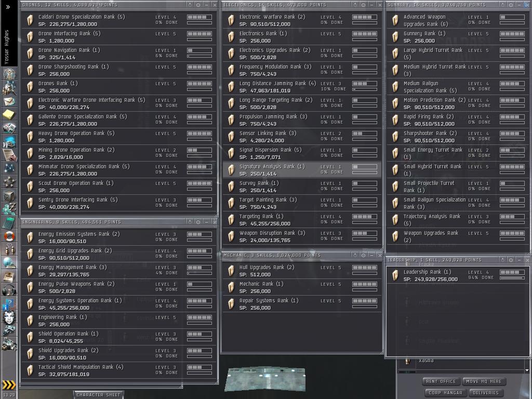Screen dimensions: 532x399
Task: Click the circle button on Engineering window header
Action: (198, 222)
